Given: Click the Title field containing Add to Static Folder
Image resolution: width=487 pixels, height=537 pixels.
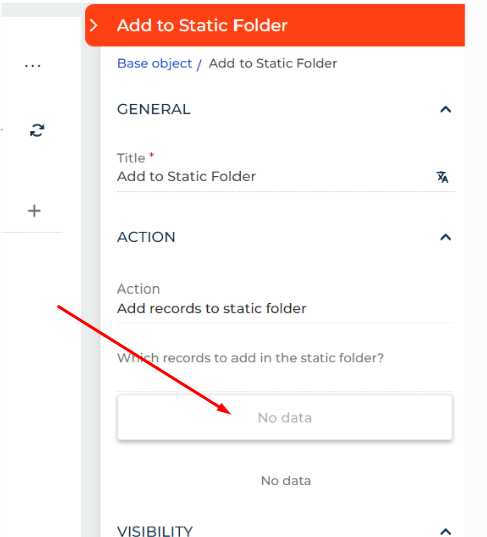Looking at the screenshot, I should 286,177.
